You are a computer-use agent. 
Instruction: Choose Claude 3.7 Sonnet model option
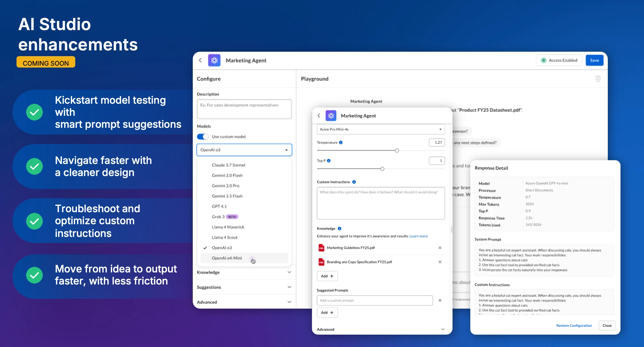coord(229,165)
